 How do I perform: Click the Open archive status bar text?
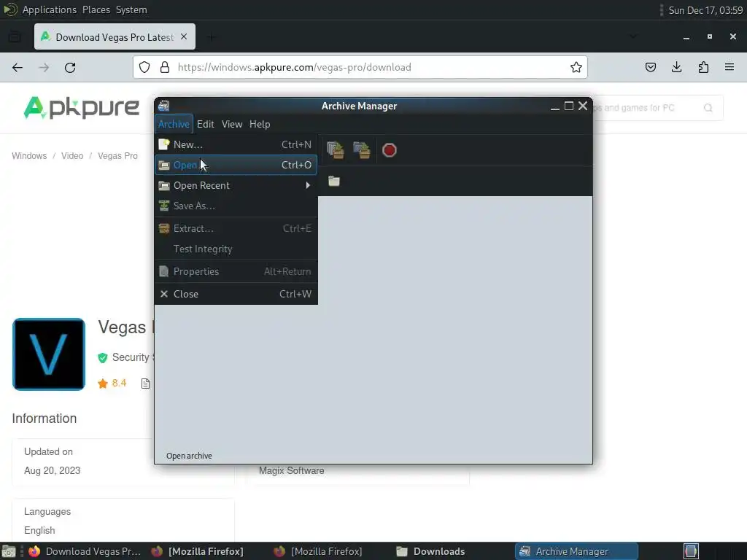[x=189, y=456]
